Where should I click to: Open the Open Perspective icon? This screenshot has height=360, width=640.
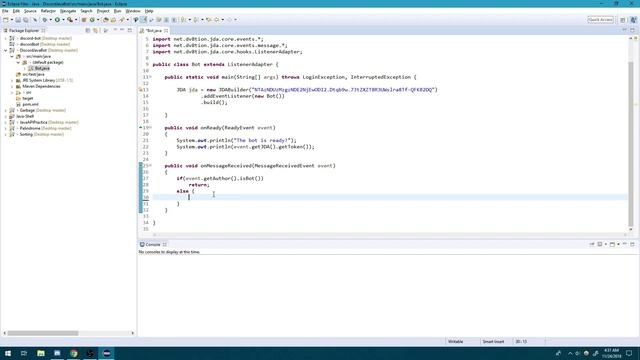tap(623, 20)
